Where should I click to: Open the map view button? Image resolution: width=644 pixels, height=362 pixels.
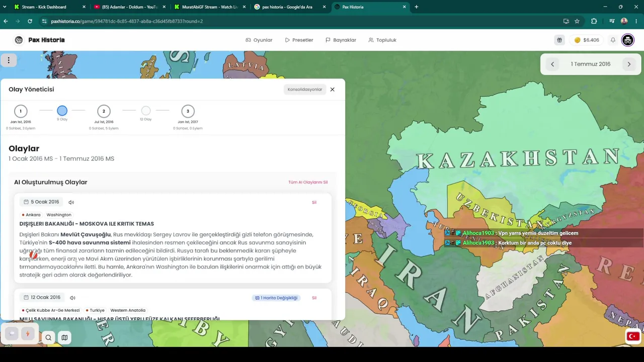click(x=64, y=337)
